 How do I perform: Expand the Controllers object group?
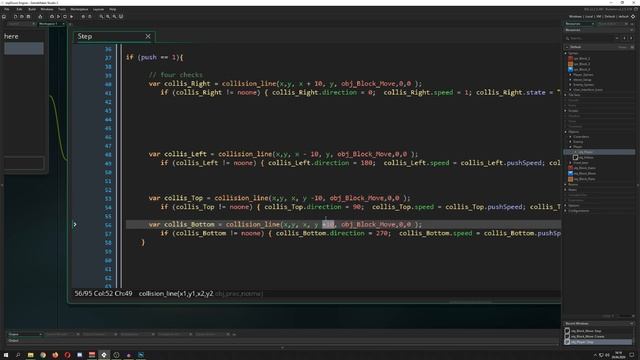pyautogui.click(x=571, y=137)
